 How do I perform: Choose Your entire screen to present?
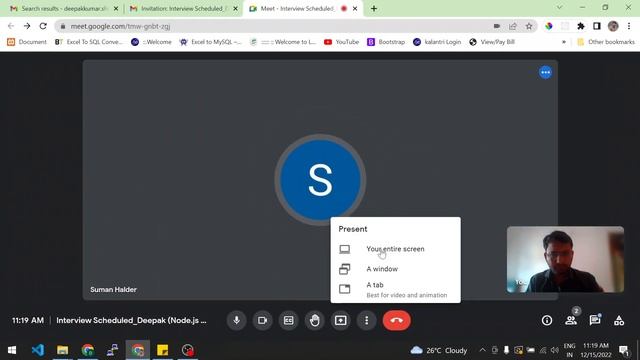tap(396, 249)
